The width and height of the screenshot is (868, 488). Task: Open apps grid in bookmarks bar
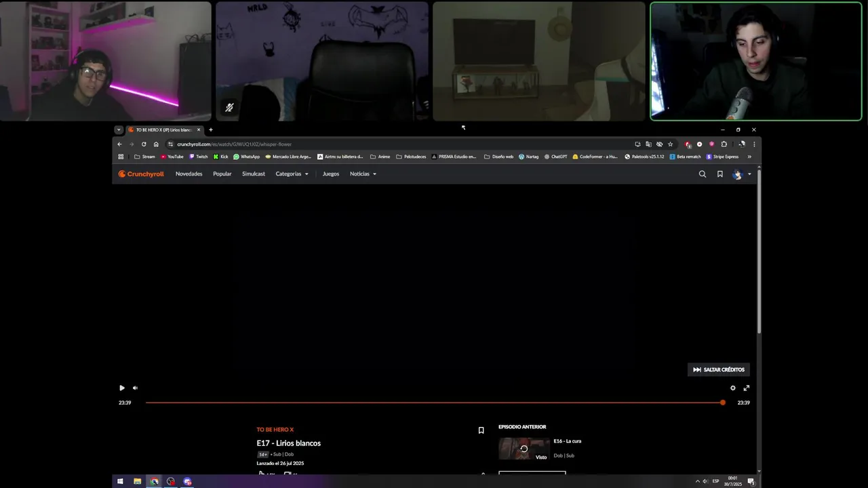coord(121,157)
